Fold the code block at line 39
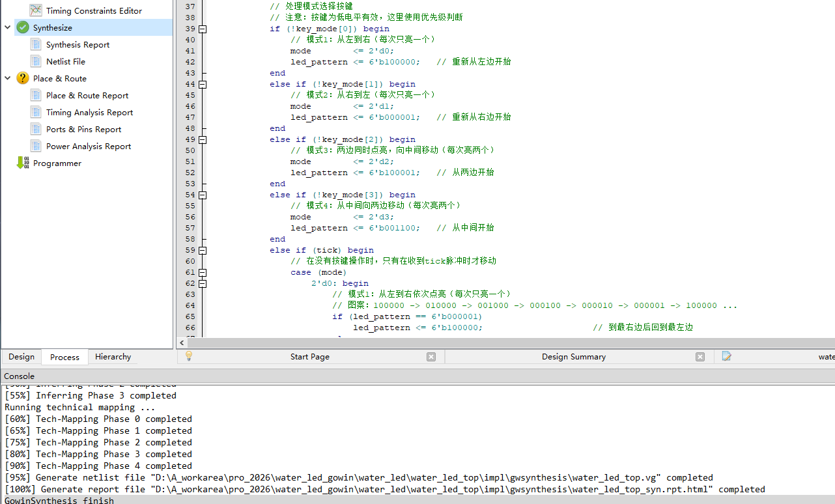The image size is (835, 504). tap(203, 29)
